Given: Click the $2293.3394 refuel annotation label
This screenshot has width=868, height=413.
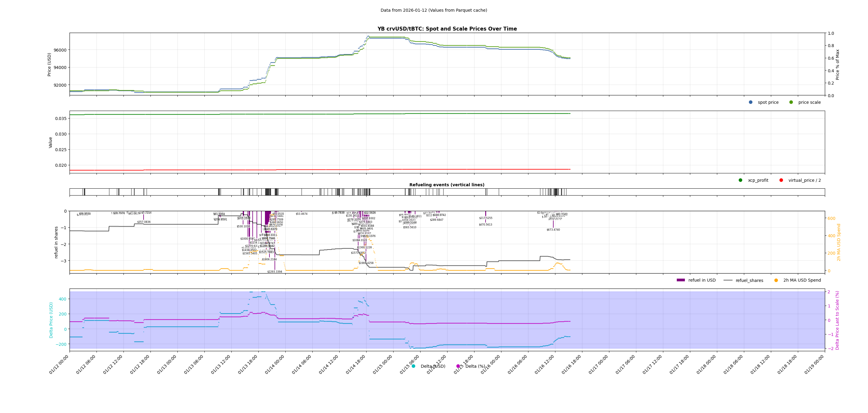Looking at the screenshot, I should [x=275, y=272].
